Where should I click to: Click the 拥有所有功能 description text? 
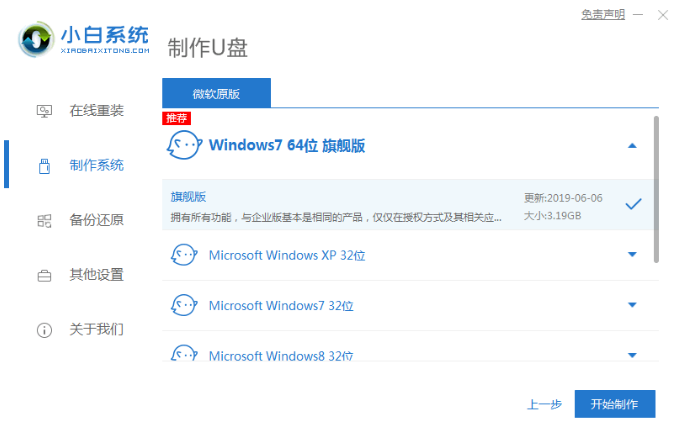pos(336,218)
